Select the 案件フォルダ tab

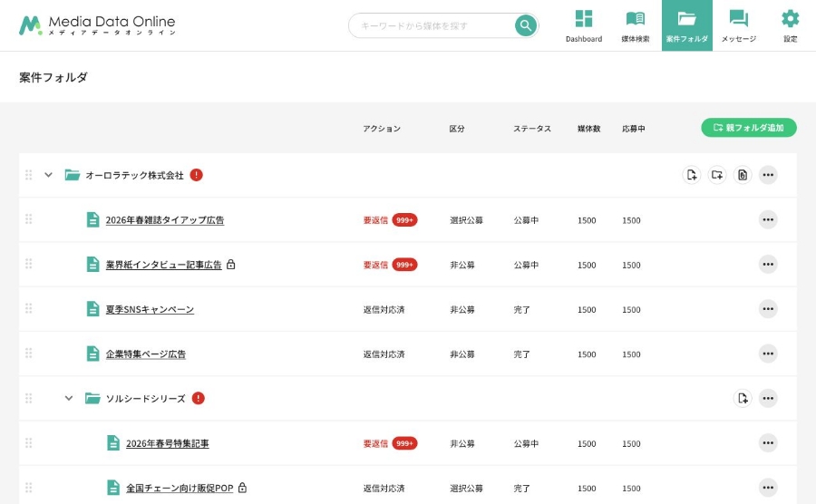tap(686, 25)
